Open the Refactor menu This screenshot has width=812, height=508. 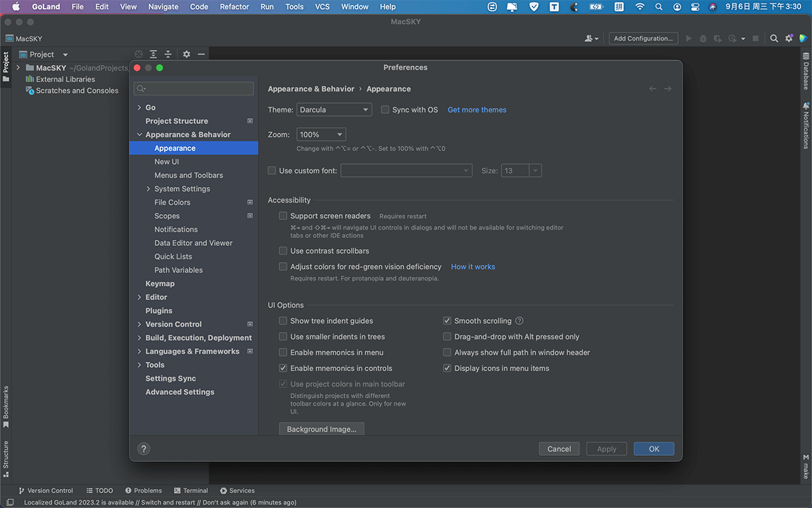tap(234, 7)
